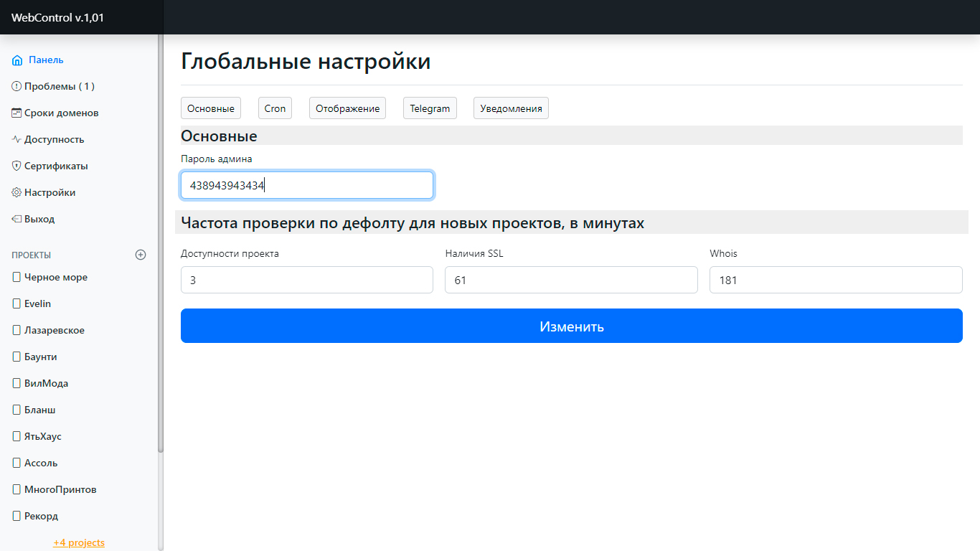The height and width of the screenshot is (551, 980).
Task: Add a new project with plus icon
Action: (141, 255)
